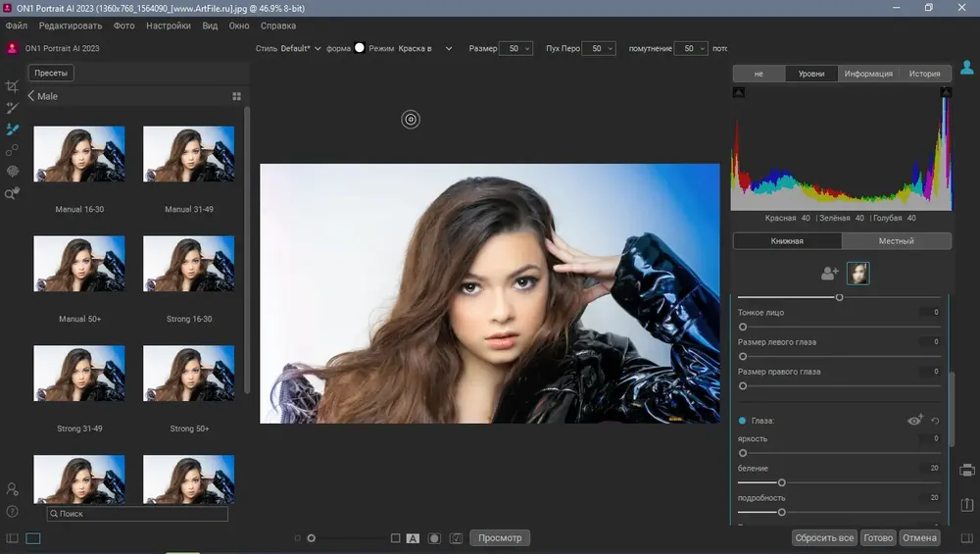Screen dimensions: 980x554
Task: Adjust the беление slider handle
Action: 782,482
